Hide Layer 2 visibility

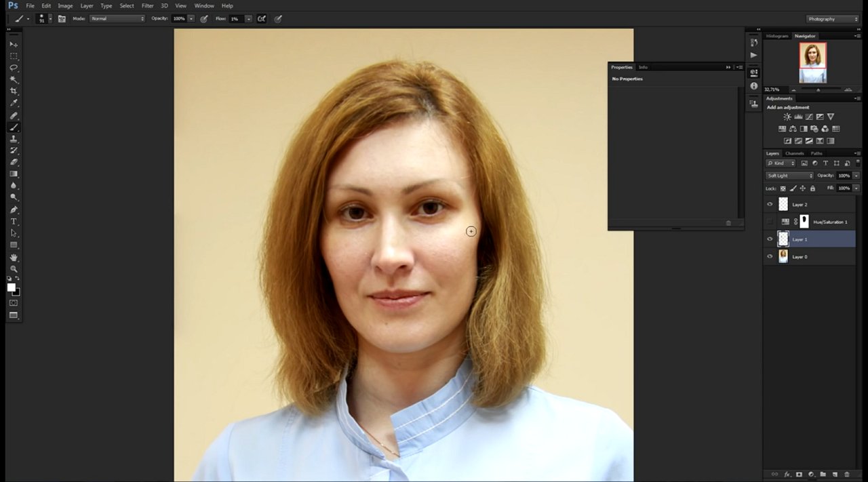click(x=770, y=204)
